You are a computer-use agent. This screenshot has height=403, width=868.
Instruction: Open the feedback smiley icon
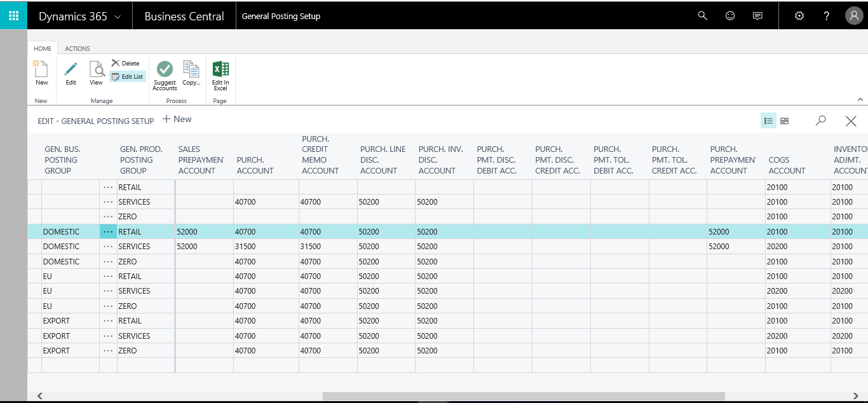[730, 16]
